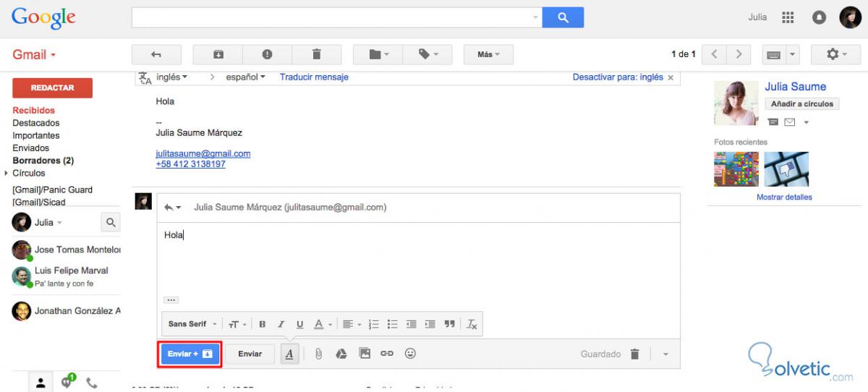
Task: Decrease the indent of the text
Action: (x=412, y=324)
